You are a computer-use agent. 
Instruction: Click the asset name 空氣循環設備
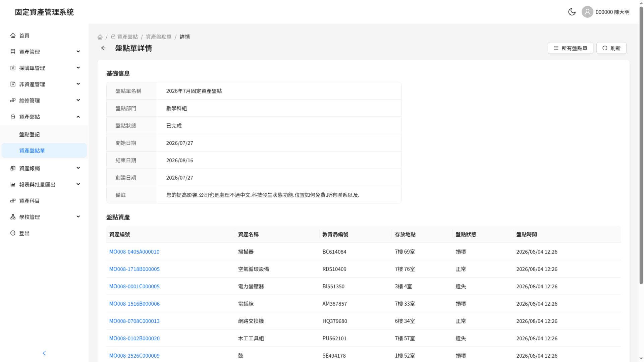click(254, 269)
